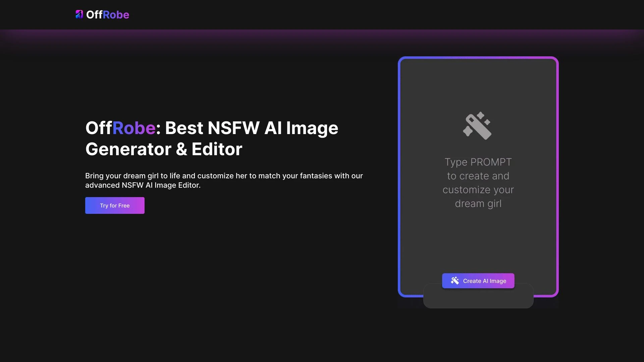Click the page headline about NSFW AI Image Generator
Image resolution: width=644 pixels, height=362 pixels.
tap(211, 138)
